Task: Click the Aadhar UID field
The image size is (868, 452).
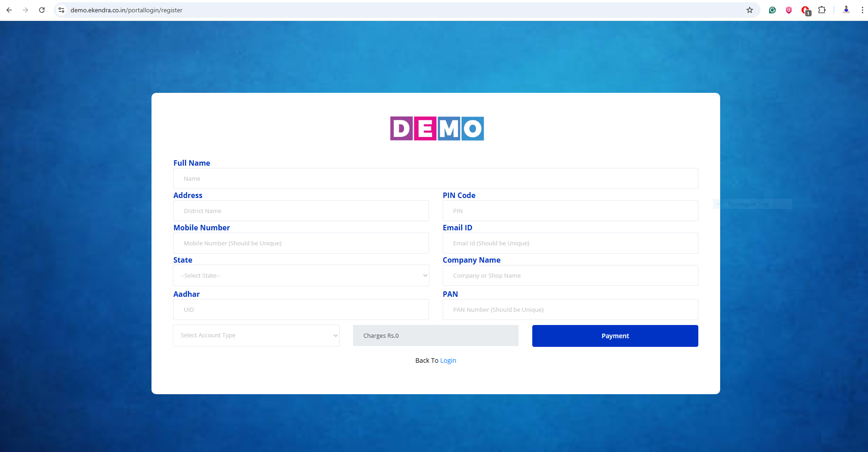Action: [x=301, y=310]
